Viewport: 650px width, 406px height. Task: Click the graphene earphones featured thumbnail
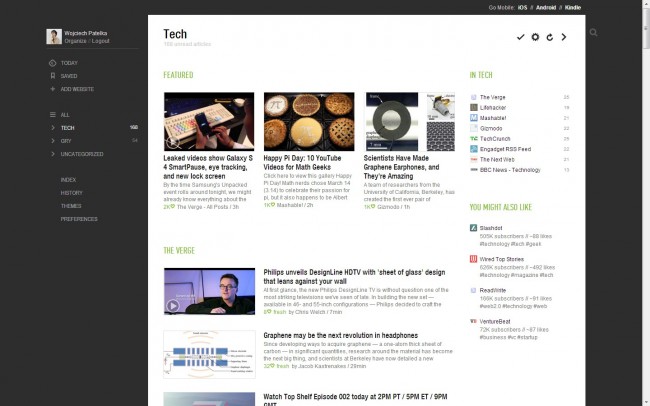[x=410, y=122]
